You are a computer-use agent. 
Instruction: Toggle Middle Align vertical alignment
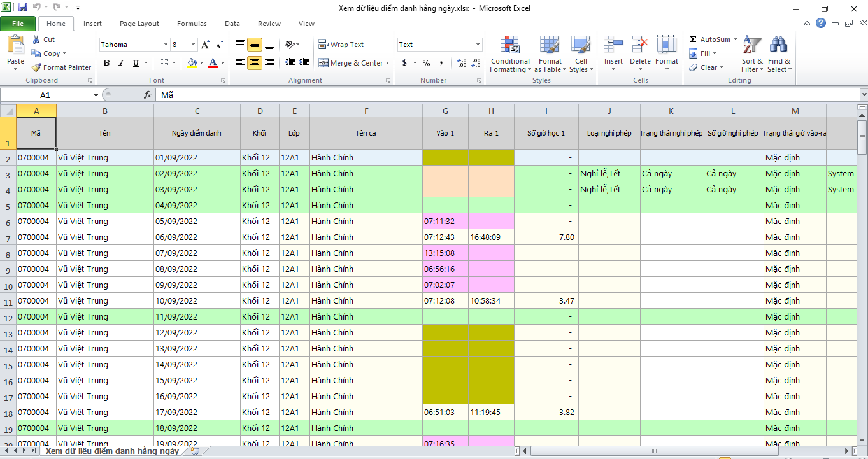pyautogui.click(x=255, y=45)
